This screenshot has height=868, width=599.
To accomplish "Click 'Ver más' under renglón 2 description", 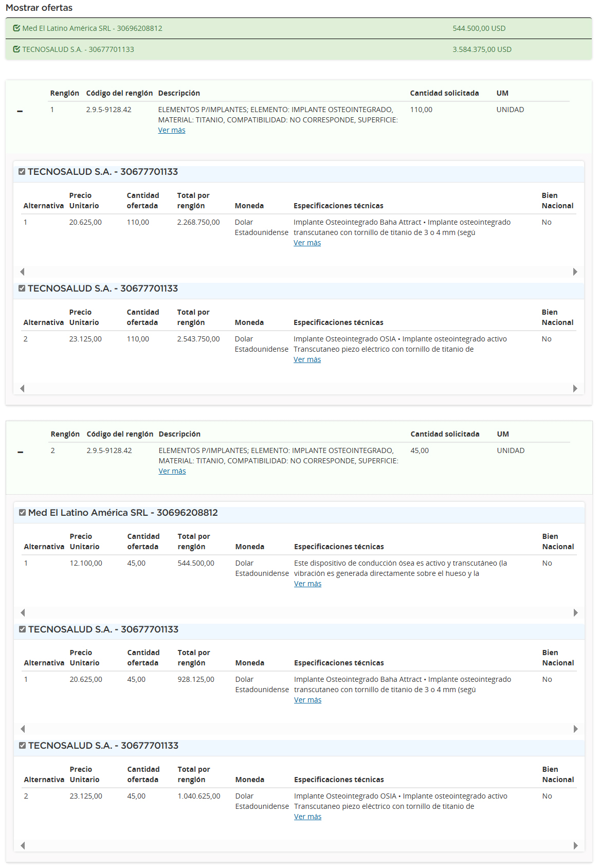I will click(x=172, y=471).
